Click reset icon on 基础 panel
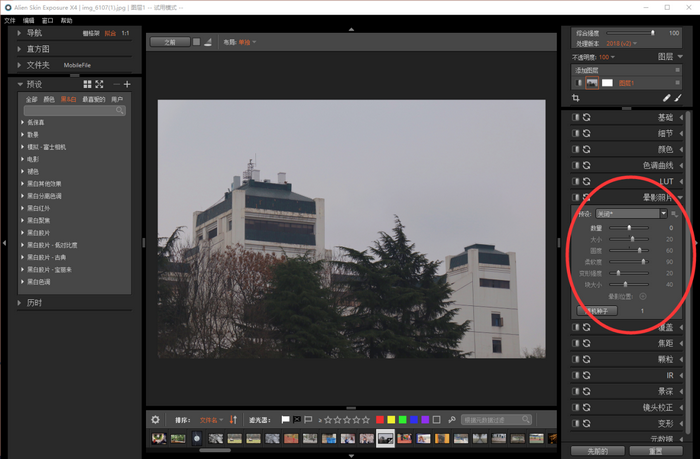 [x=587, y=117]
